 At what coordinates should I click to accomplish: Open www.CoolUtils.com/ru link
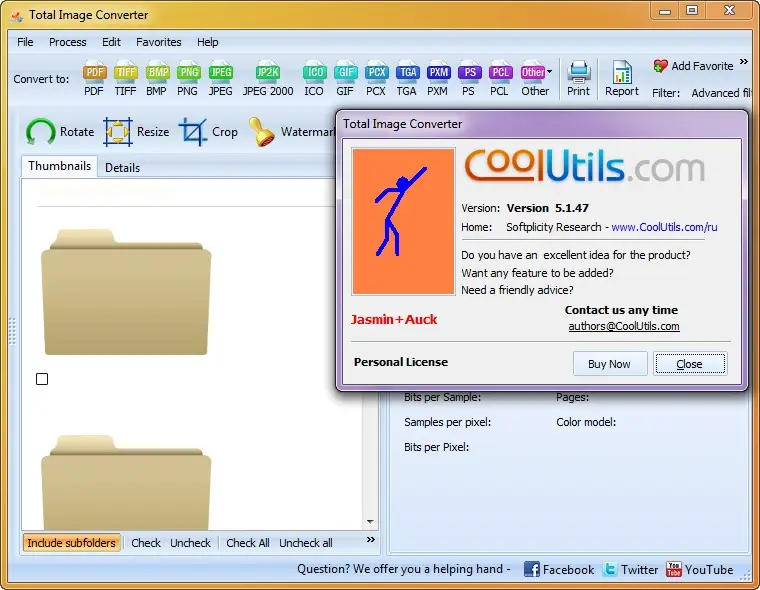pos(664,227)
